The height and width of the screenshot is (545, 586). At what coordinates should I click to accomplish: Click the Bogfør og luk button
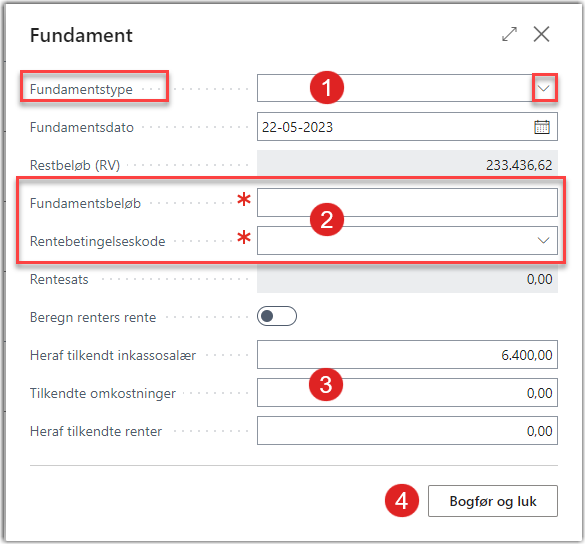tap(493, 501)
